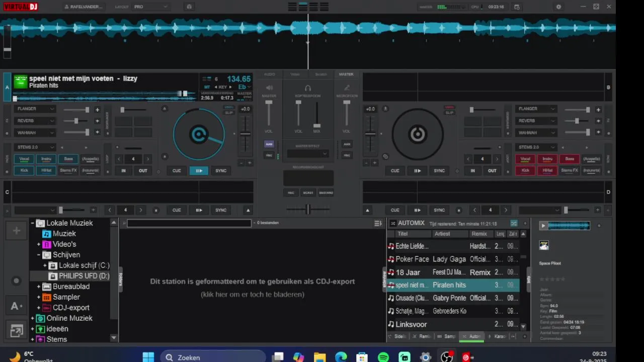The image size is (644, 362).
Task: Play or pause deck B
Action: (x=417, y=170)
